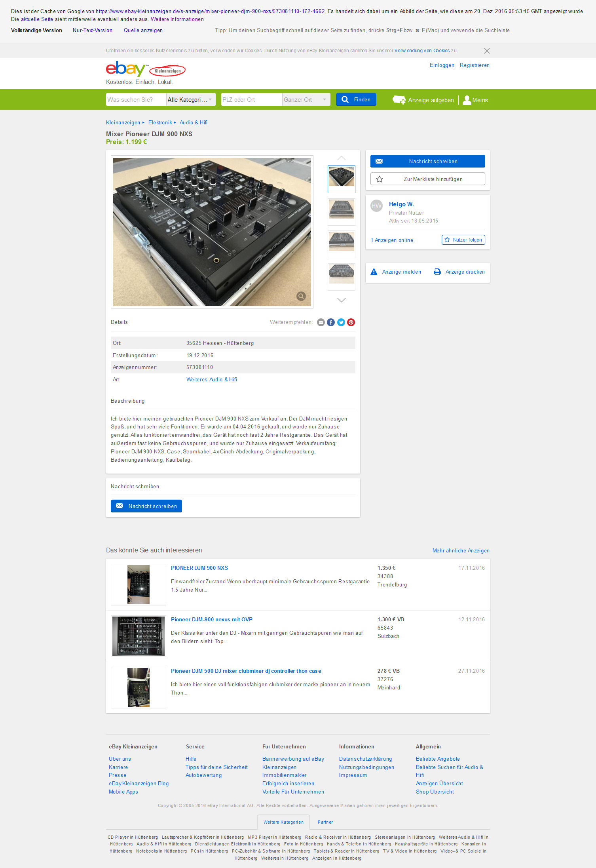Select the fourth mixer thumbnail
This screenshot has height=868, width=596.
click(342, 276)
